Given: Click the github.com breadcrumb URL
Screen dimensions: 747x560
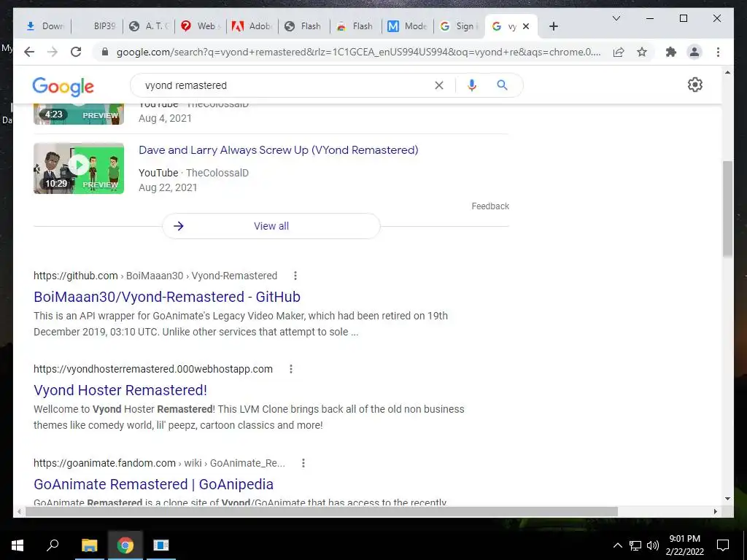Looking at the screenshot, I should pos(155,276).
